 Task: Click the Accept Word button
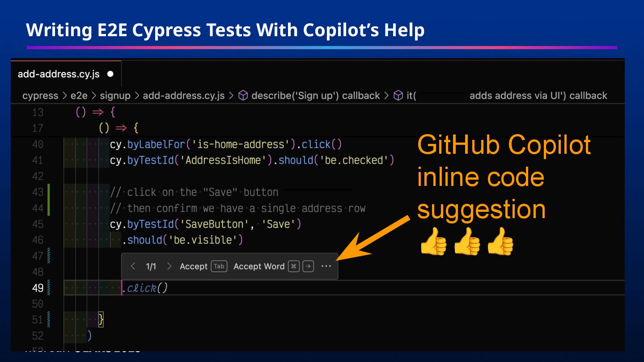point(259,266)
